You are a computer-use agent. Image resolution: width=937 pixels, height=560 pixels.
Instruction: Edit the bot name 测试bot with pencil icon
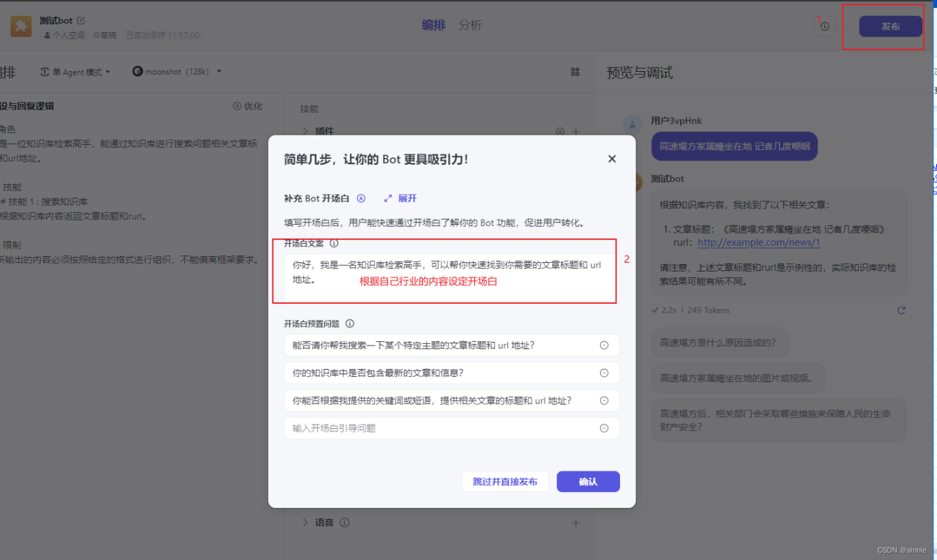pos(81,20)
